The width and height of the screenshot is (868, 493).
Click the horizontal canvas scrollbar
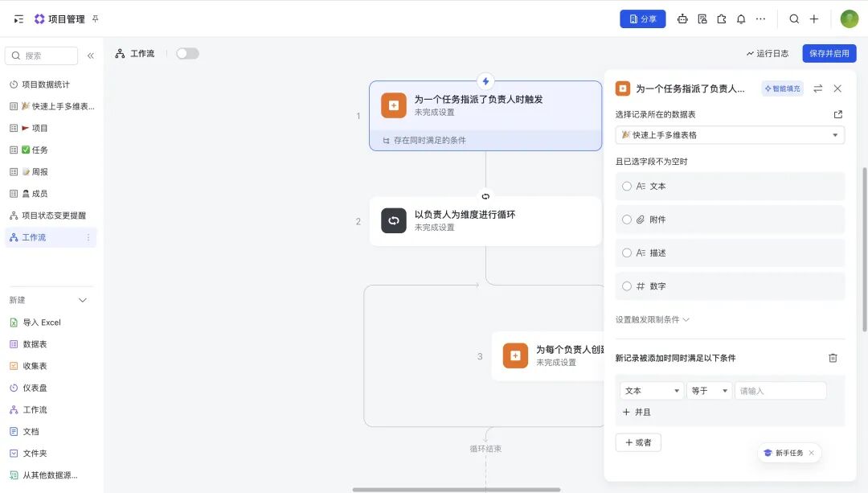coord(457,490)
